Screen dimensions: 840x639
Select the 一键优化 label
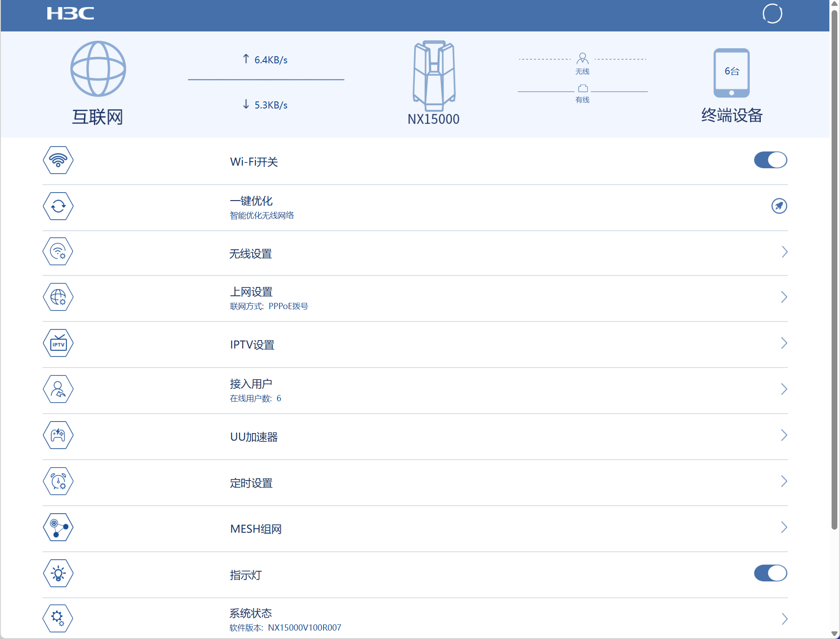click(x=251, y=201)
